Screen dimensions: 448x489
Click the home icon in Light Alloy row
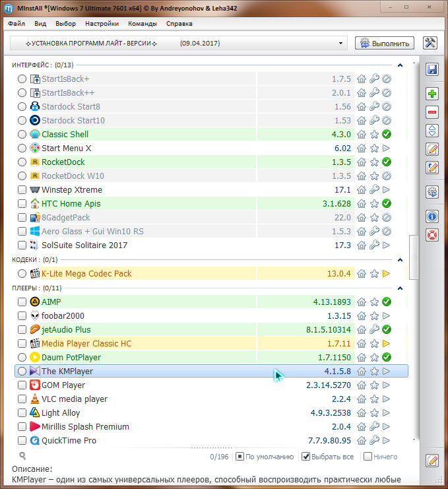pos(362,413)
